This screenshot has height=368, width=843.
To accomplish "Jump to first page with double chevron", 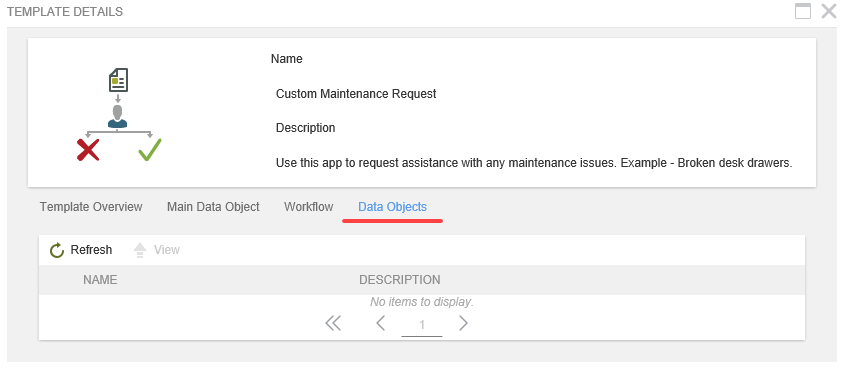I will coord(333,323).
